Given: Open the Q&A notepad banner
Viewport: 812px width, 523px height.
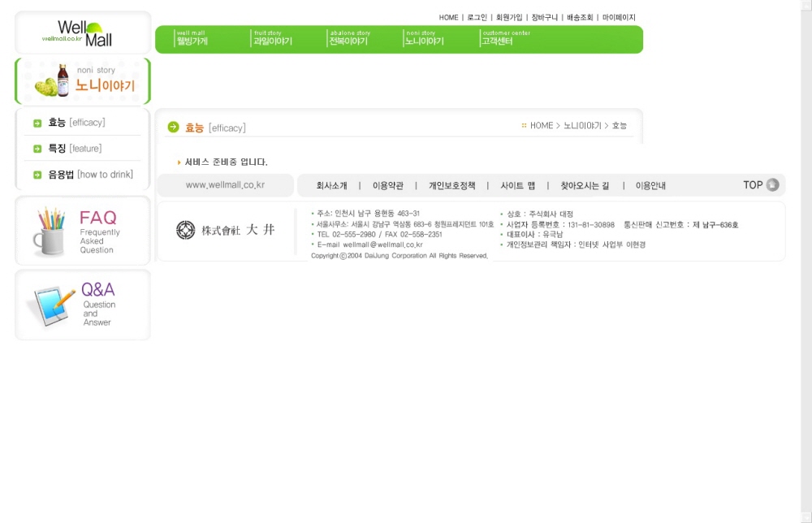Looking at the screenshot, I should [82, 305].
